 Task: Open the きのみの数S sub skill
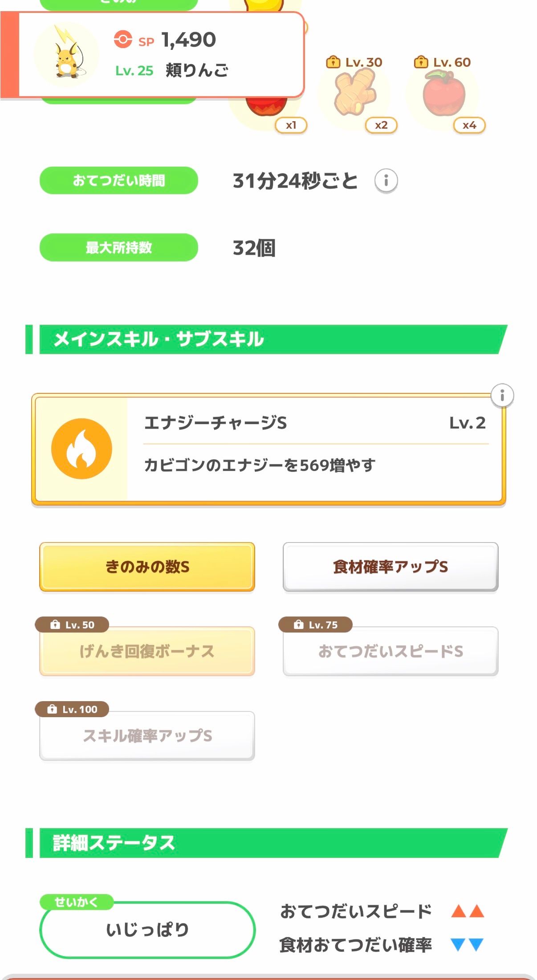coord(147,567)
